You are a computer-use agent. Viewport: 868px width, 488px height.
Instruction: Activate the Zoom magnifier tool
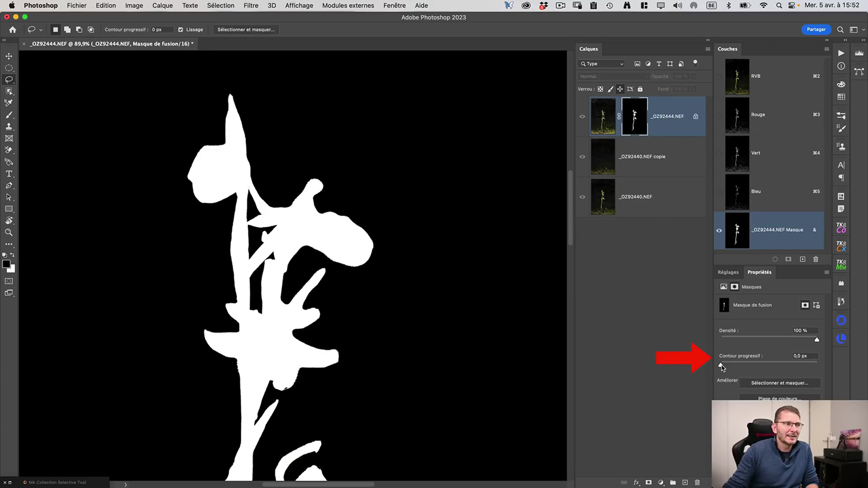click(x=9, y=232)
